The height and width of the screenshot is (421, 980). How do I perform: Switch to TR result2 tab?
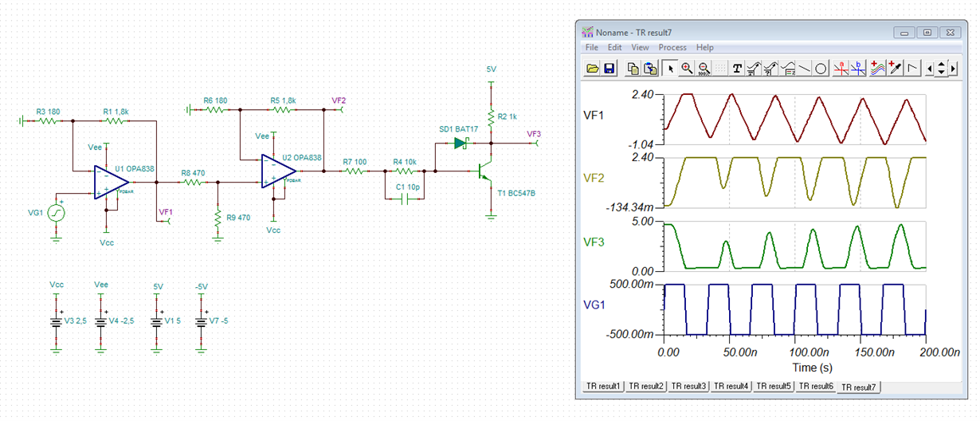point(645,386)
